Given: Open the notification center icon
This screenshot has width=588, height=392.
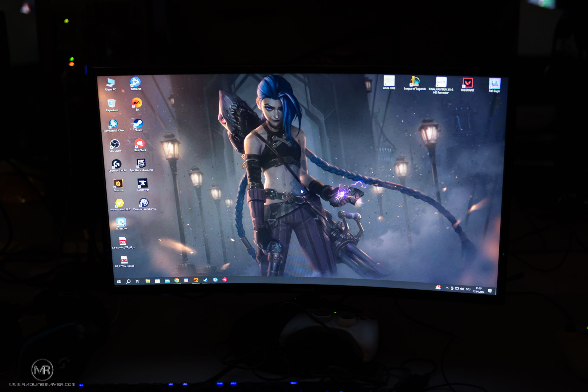Looking at the screenshot, I should tap(490, 291).
